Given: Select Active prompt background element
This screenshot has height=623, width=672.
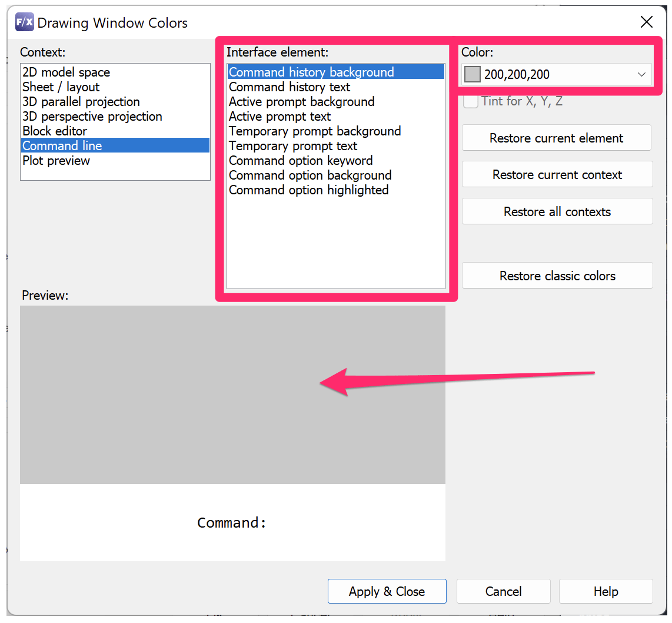Looking at the screenshot, I should (301, 101).
